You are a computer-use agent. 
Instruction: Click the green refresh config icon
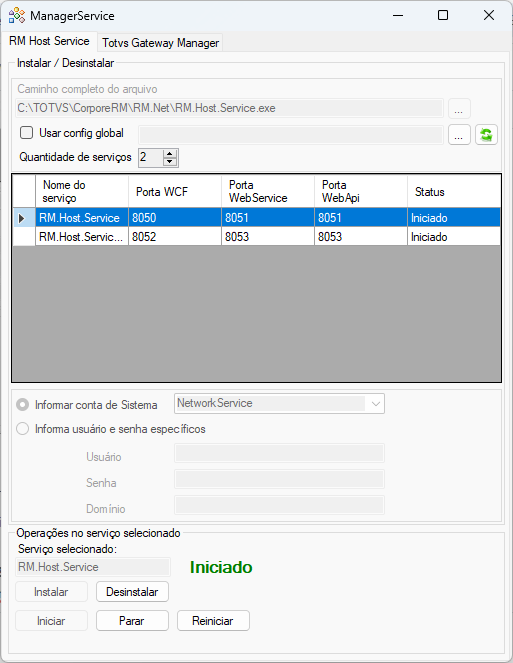486,135
